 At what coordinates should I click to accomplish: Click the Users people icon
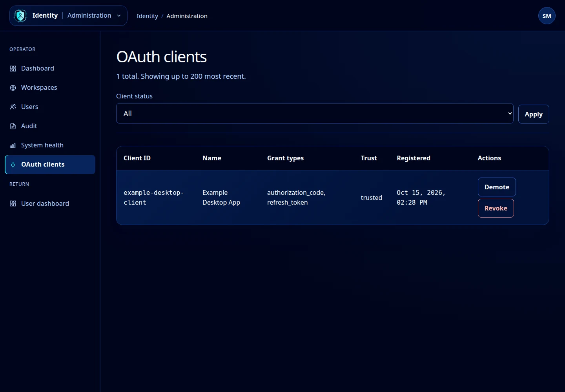tap(13, 107)
